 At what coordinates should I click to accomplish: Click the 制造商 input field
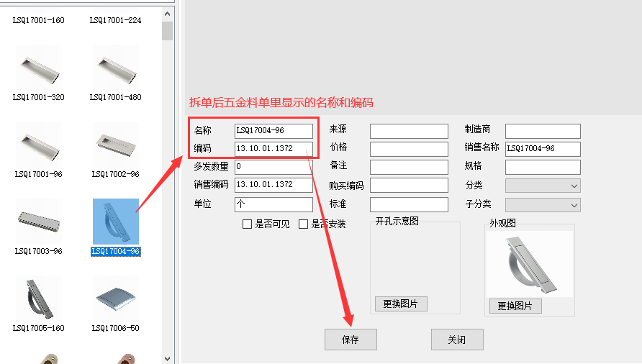[543, 131]
